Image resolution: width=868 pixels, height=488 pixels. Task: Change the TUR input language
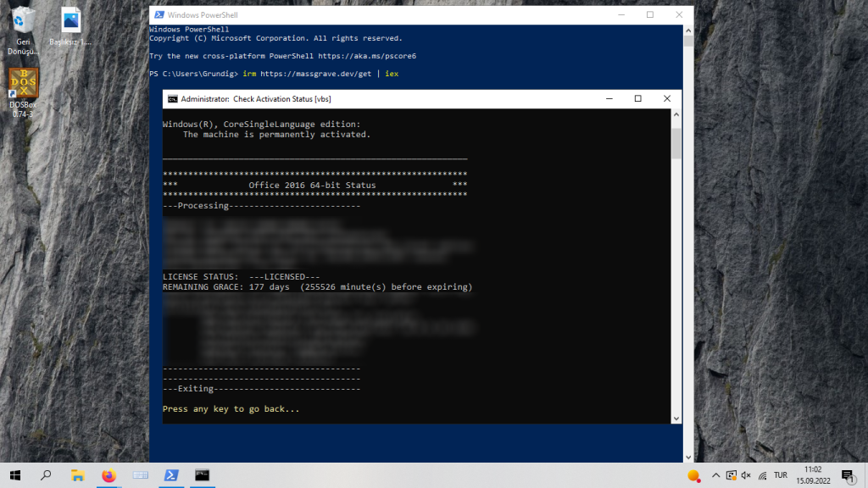point(781,475)
